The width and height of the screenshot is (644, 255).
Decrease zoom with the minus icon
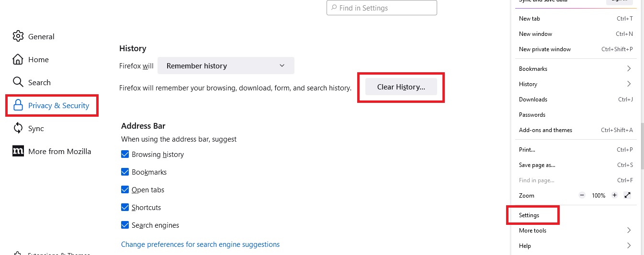coord(582,195)
